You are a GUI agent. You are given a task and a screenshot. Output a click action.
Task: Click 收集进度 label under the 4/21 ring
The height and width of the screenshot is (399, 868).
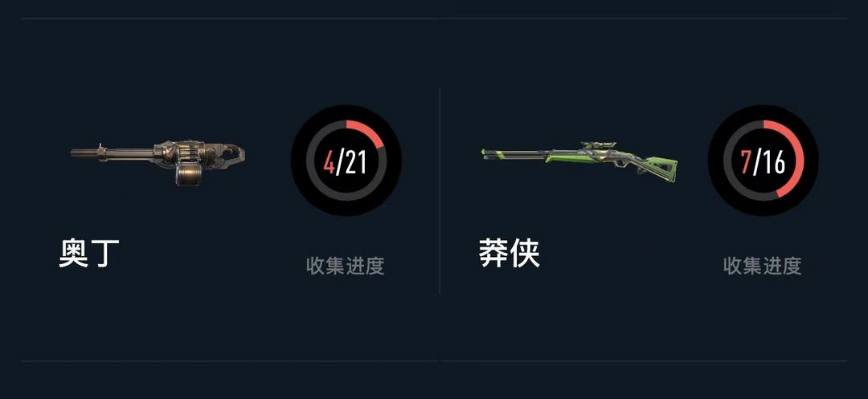coord(346,266)
